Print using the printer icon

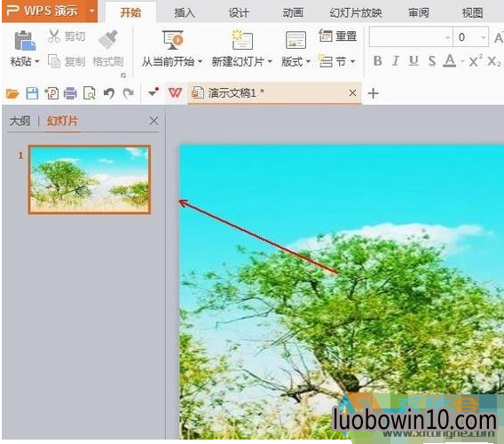pyautogui.click(x=70, y=93)
